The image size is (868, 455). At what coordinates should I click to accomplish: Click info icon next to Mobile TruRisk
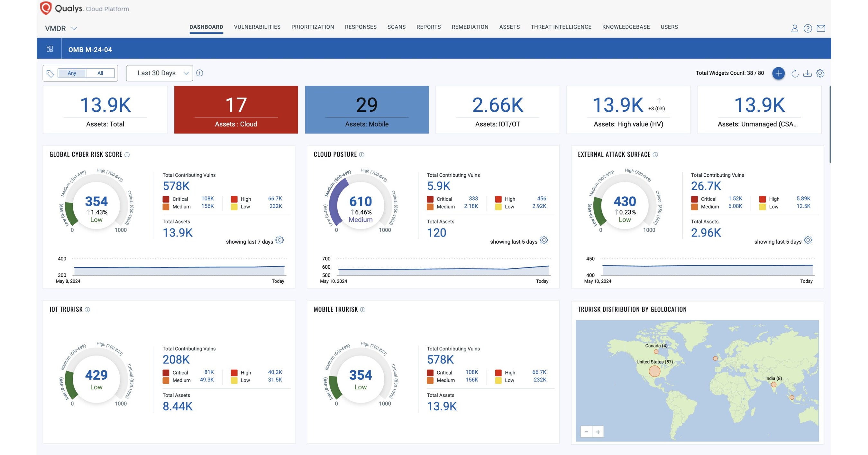click(x=362, y=310)
